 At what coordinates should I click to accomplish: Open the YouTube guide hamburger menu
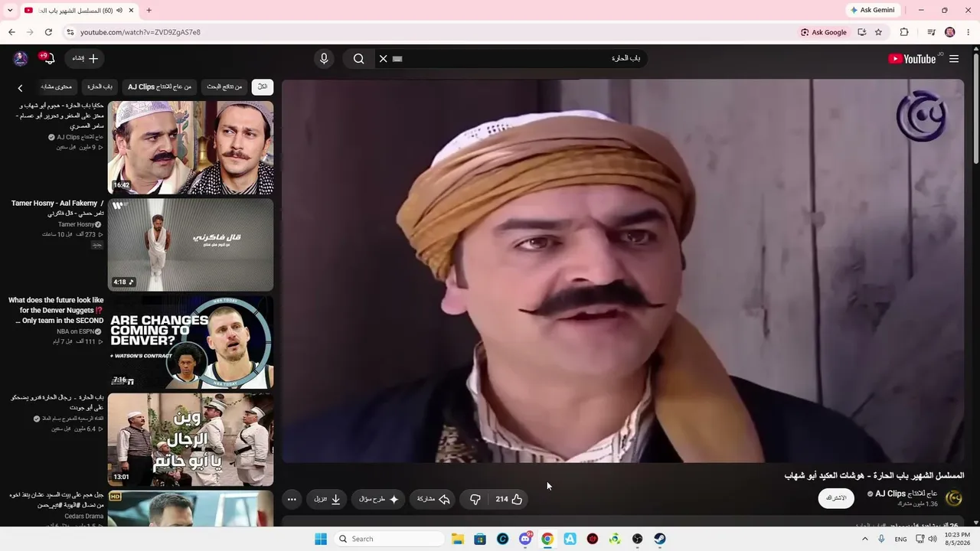(x=954, y=59)
